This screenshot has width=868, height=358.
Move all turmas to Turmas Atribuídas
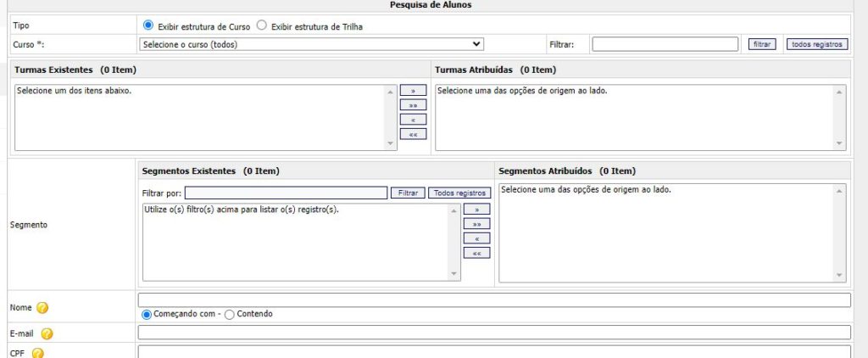[x=413, y=105]
